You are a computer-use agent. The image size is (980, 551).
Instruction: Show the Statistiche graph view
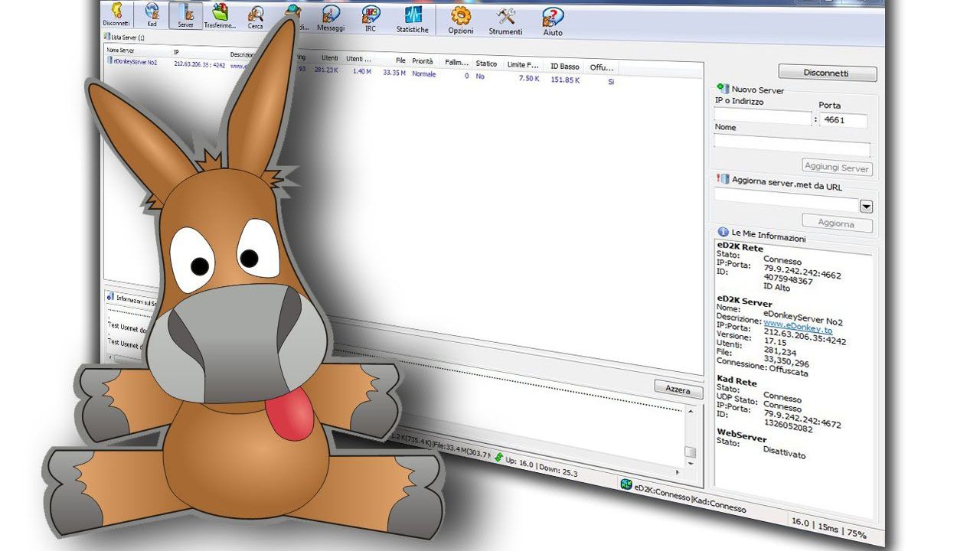(413, 15)
